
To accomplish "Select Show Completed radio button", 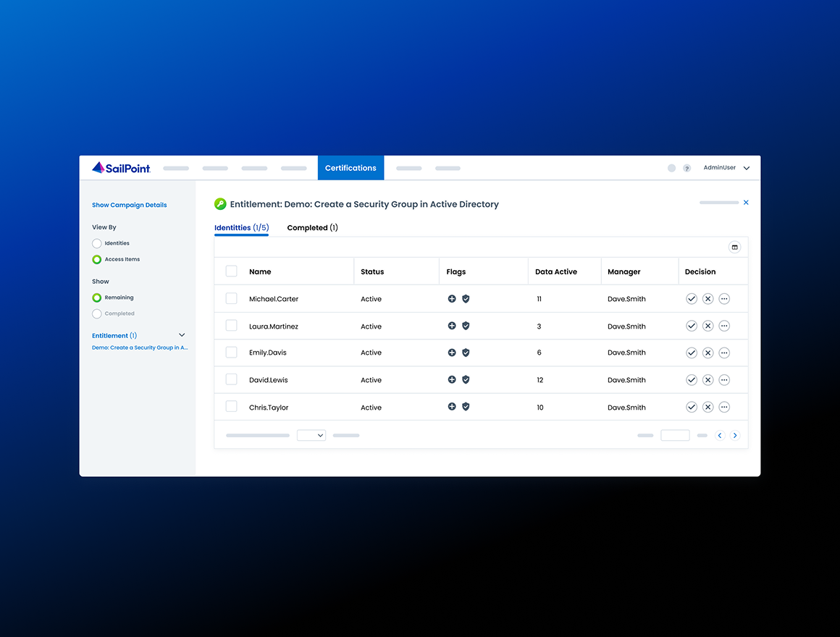I will 97,313.
